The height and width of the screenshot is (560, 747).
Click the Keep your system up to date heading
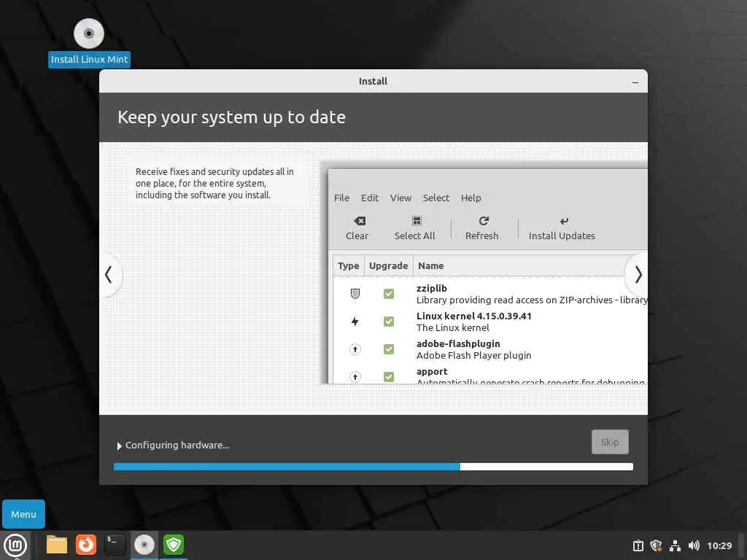pyautogui.click(x=231, y=117)
